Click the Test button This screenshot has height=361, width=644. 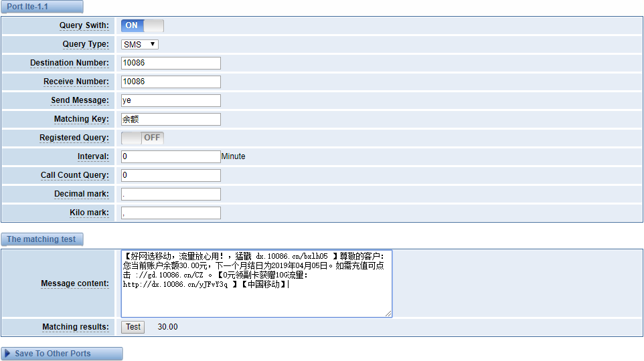[133, 327]
